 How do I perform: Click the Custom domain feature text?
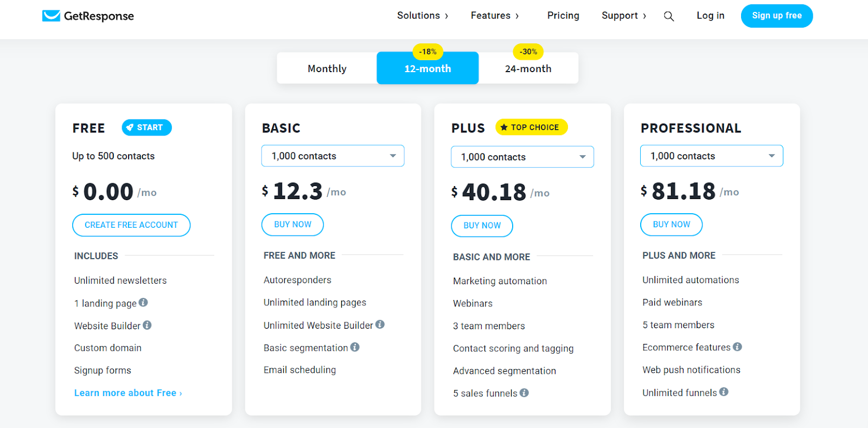tap(108, 348)
